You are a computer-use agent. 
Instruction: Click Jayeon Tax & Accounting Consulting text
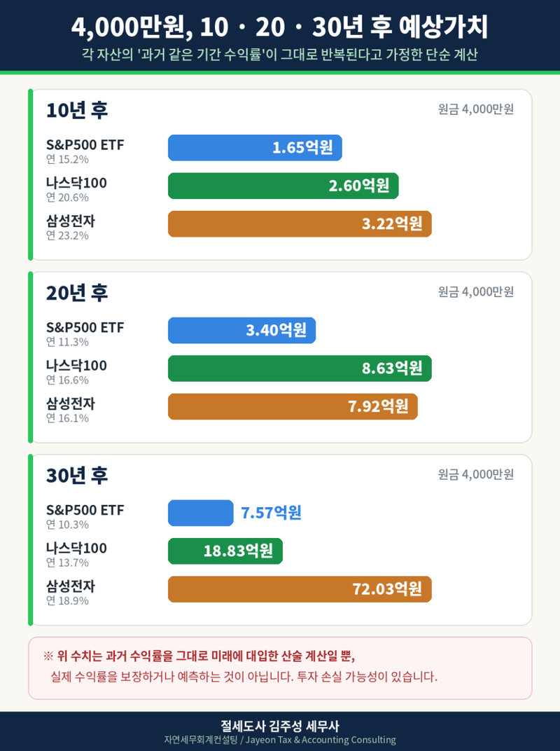(321, 740)
